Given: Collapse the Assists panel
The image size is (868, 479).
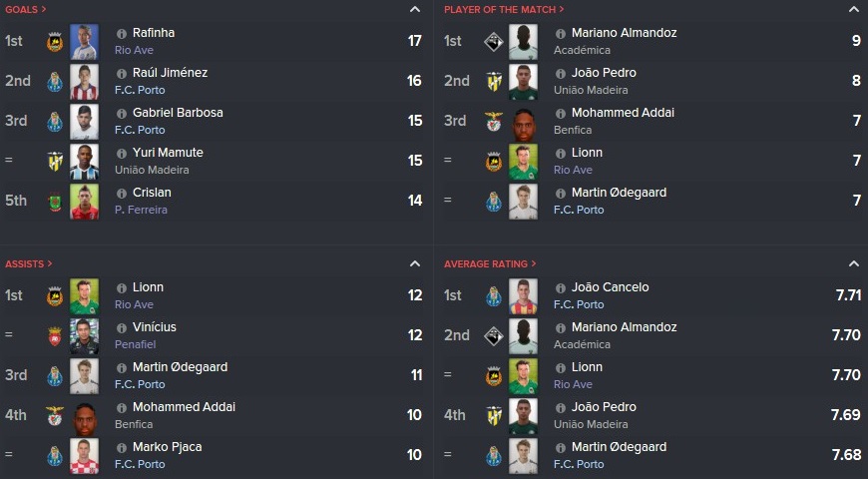Looking at the screenshot, I should (415, 264).
